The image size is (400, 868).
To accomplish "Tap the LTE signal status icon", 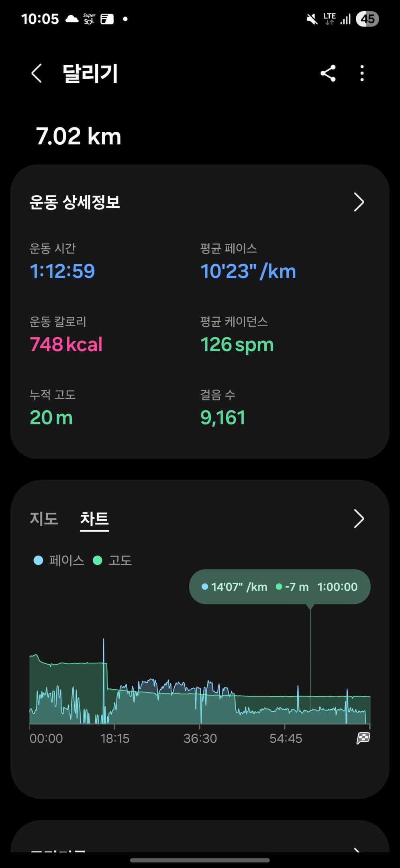I will [330, 19].
